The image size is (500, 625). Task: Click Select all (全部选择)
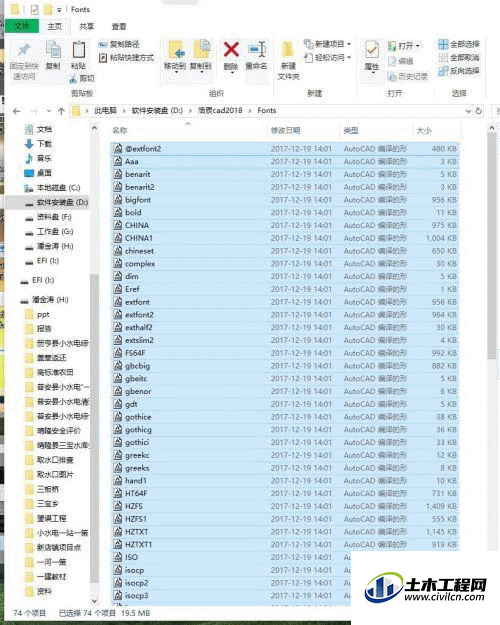459,44
